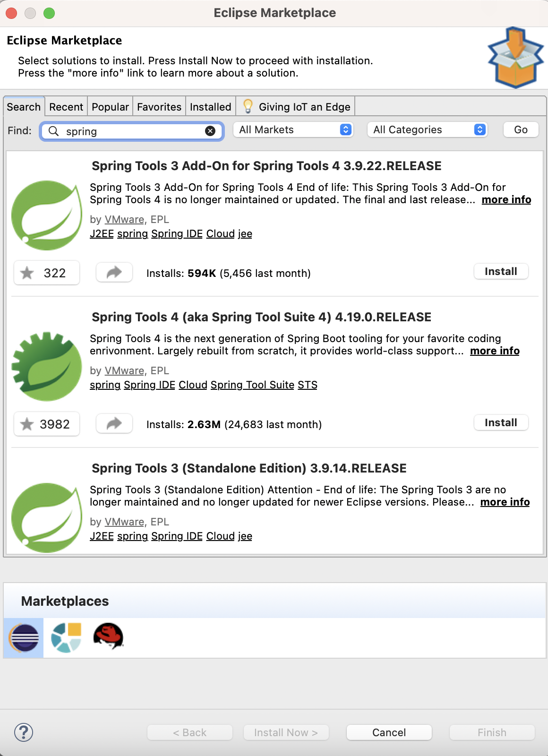Click J2EE tag under Spring Tools 3 Standalone

[x=102, y=536]
